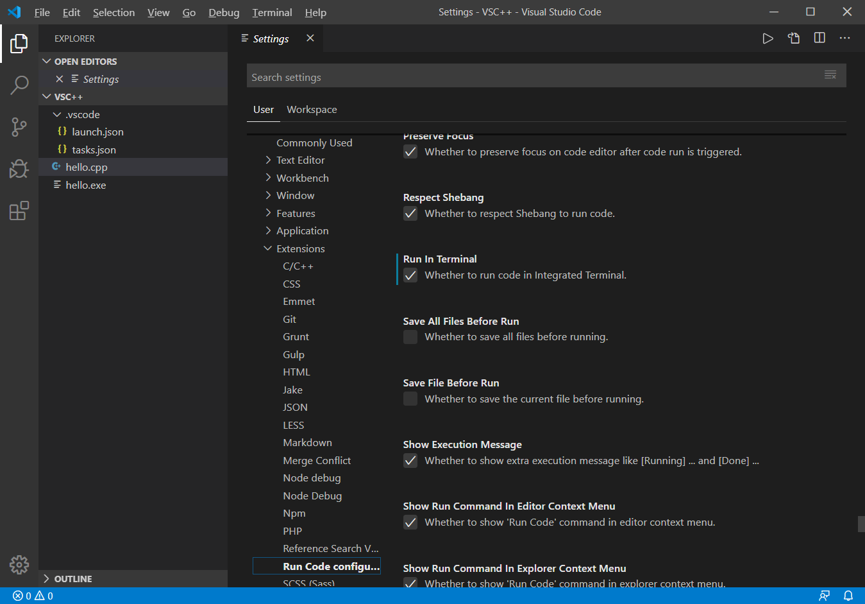Viewport: 865px width, 604px height.
Task: Click the hello.cpp C++ file icon
Action: pyautogui.click(x=56, y=167)
